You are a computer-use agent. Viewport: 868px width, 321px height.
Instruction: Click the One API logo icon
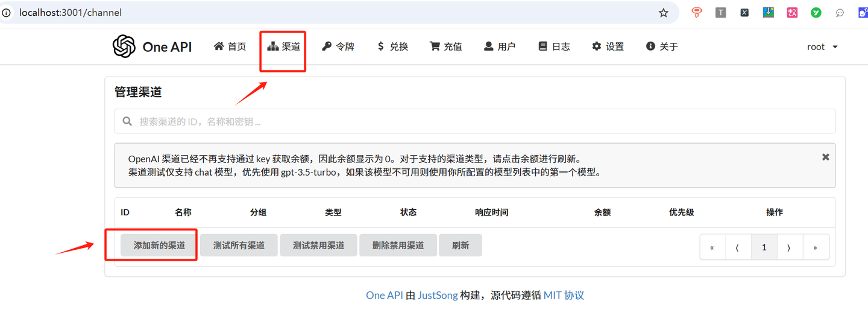[x=124, y=46]
